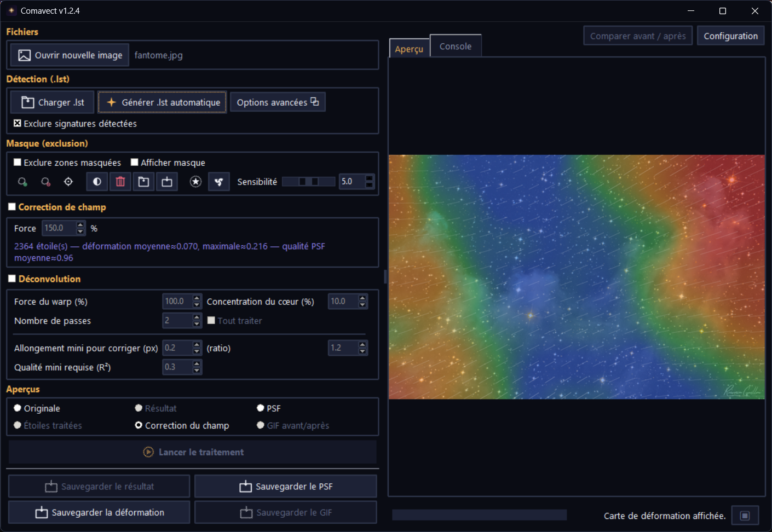Generate the automatic .lst file

[x=163, y=102]
